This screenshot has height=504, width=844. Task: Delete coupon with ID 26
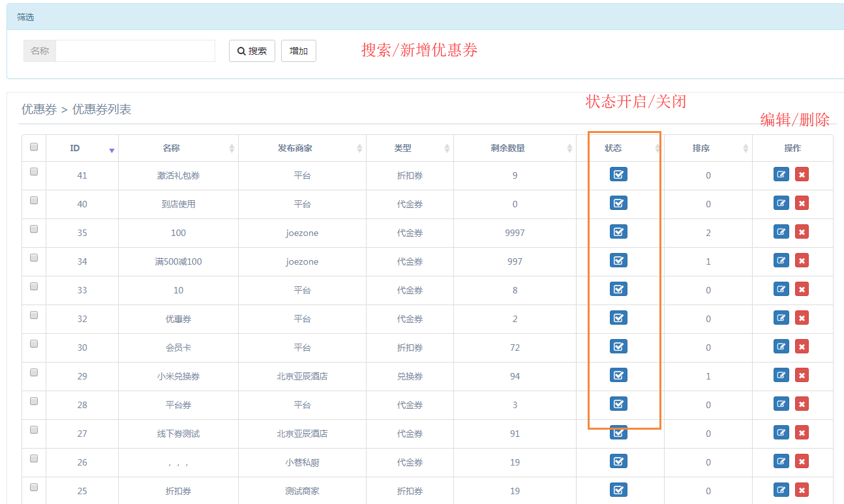pos(802,461)
